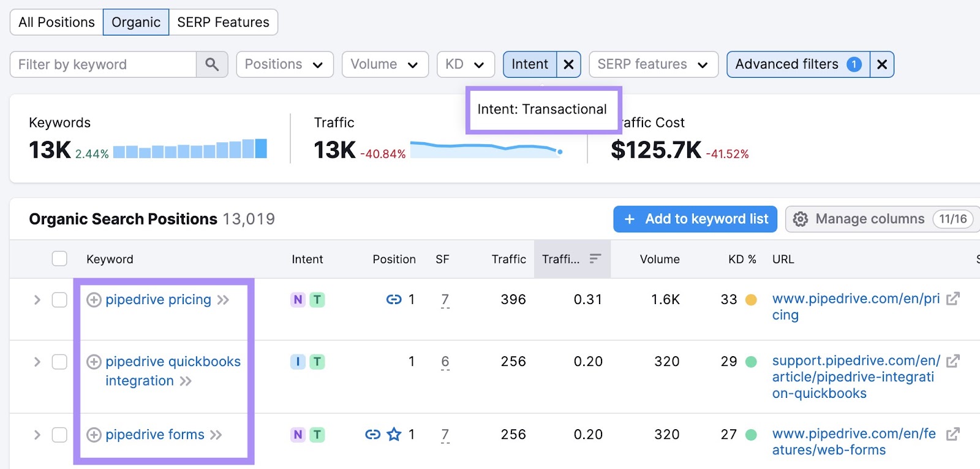Click link icon in pipedrive pricing Position cell
Screen dimensions: 980x469
point(394,299)
